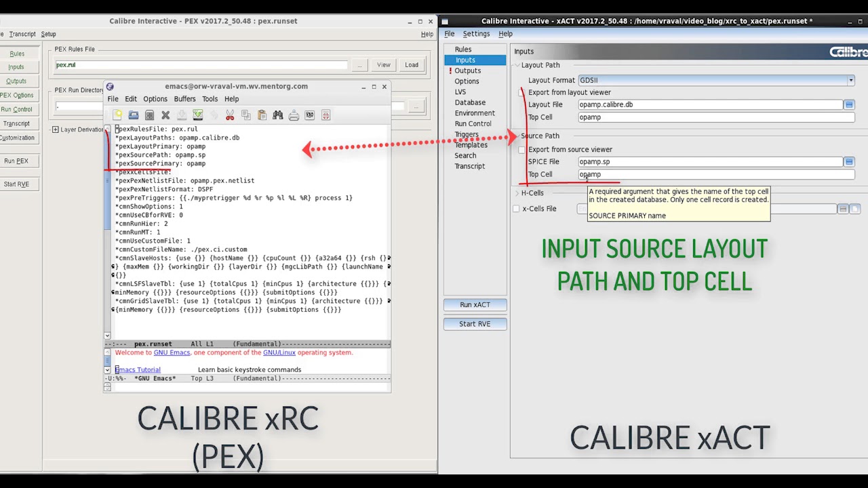
Task: Click SPICE File field with opamp.sp
Action: pyautogui.click(x=710, y=161)
